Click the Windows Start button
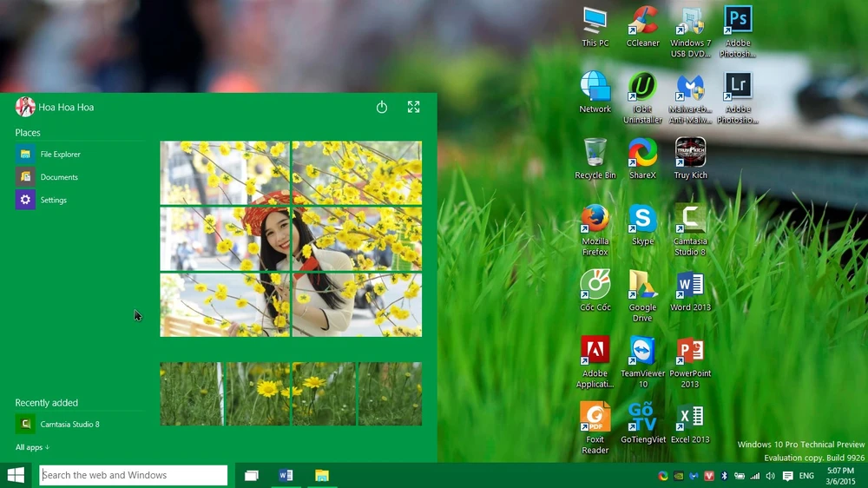The image size is (868, 488). (16, 475)
